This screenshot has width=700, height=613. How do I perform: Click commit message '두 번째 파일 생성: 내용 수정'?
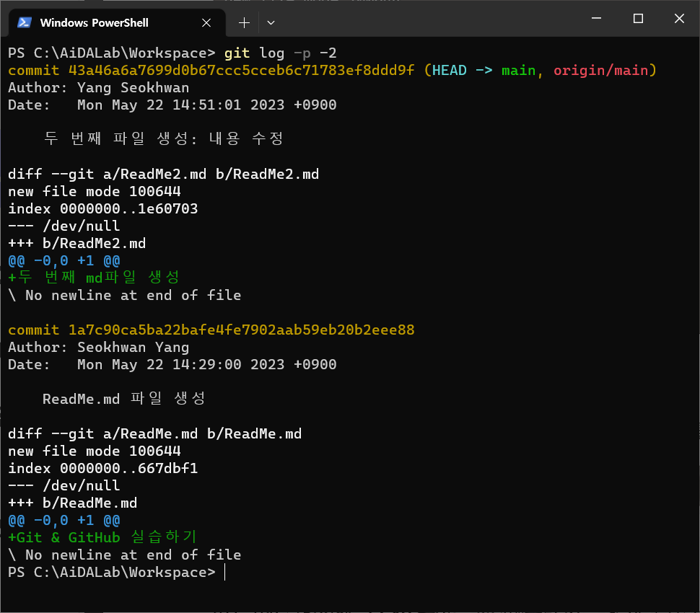point(163,138)
